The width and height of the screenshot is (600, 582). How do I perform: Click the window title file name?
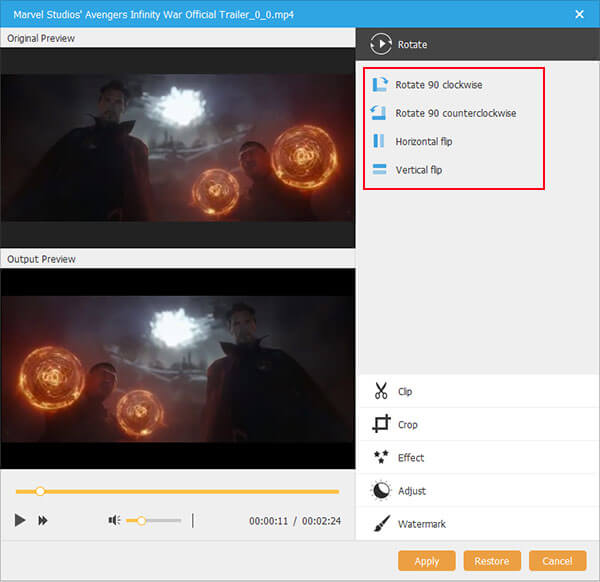click(x=153, y=15)
